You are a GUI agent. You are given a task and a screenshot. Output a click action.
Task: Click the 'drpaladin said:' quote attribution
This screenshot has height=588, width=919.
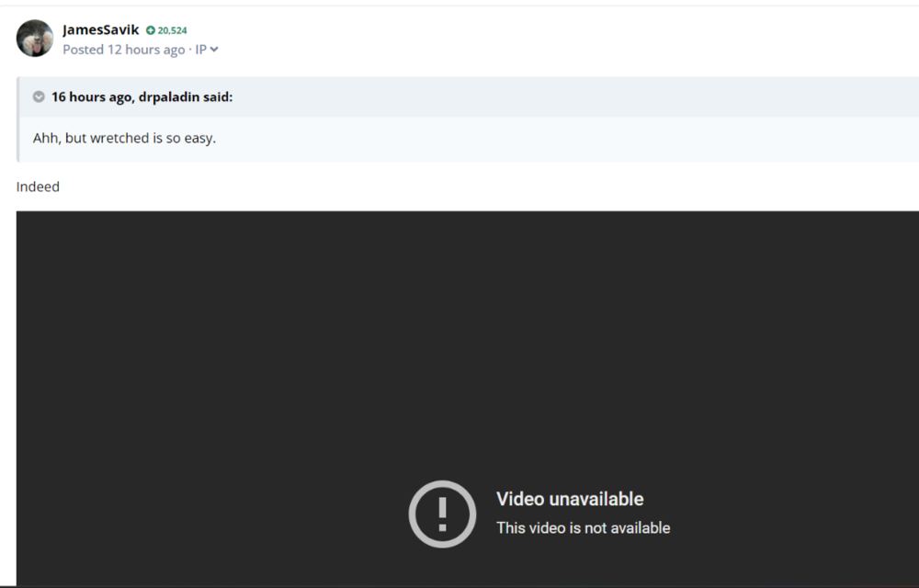186,96
